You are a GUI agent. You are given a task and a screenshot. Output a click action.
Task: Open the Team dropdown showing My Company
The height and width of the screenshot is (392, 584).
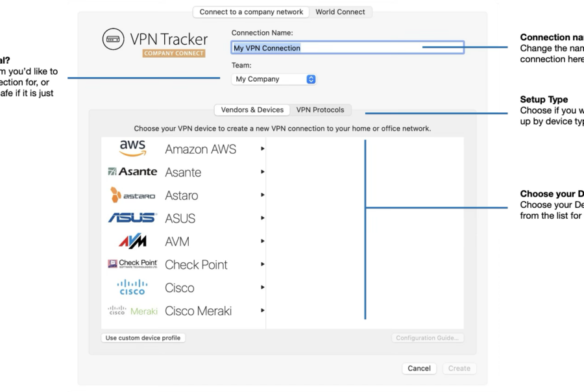274,79
